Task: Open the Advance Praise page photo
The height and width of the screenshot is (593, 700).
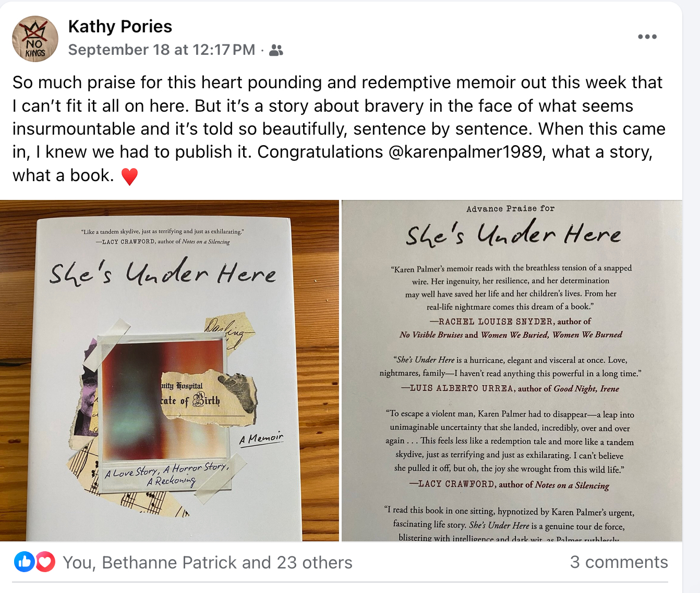Action: pyautogui.click(x=512, y=371)
